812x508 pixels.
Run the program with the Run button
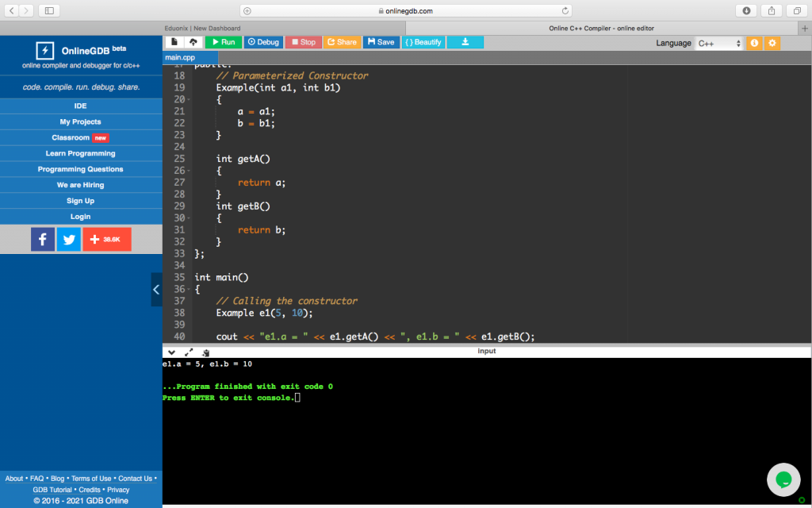[x=223, y=42]
